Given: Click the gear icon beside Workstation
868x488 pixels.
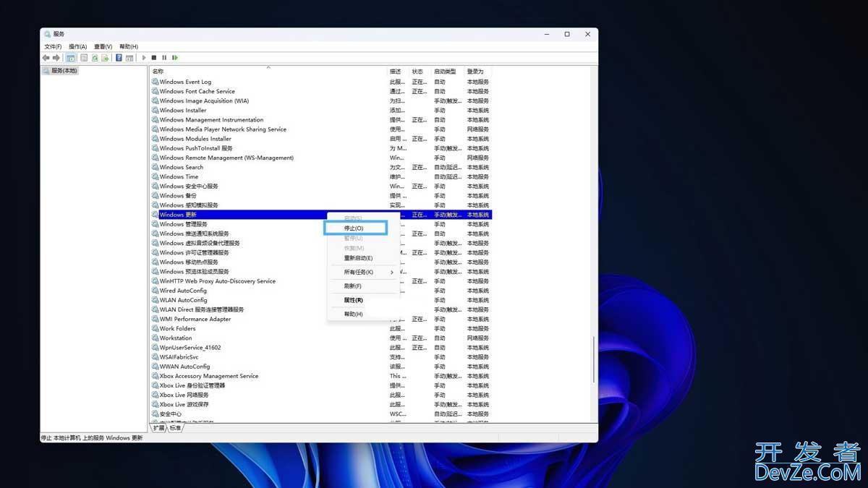Looking at the screenshot, I should point(155,338).
